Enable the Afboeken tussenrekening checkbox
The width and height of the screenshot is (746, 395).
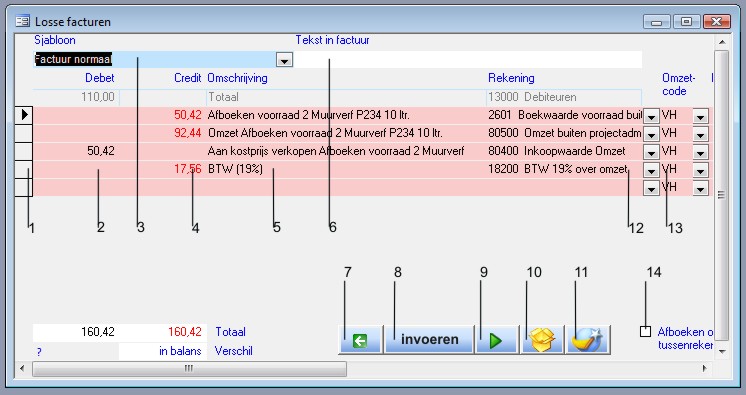pyautogui.click(x=645, y=331)
